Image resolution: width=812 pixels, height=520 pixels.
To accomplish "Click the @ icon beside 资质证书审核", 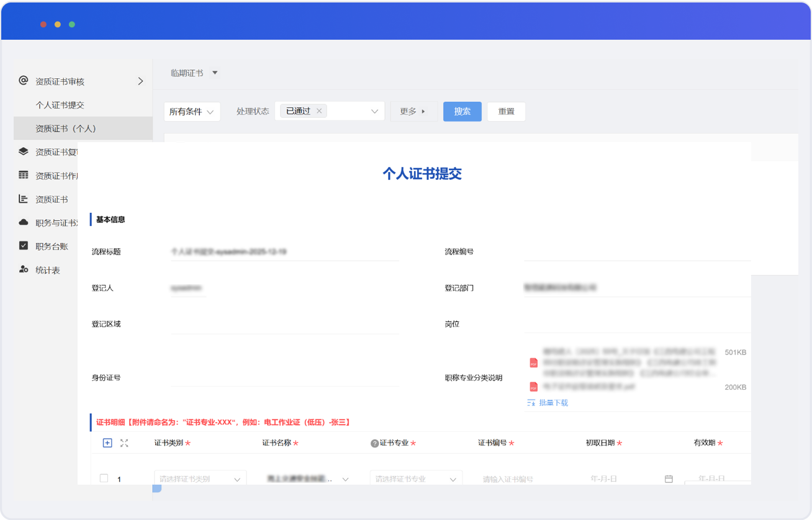I will (x=24, y=81).
